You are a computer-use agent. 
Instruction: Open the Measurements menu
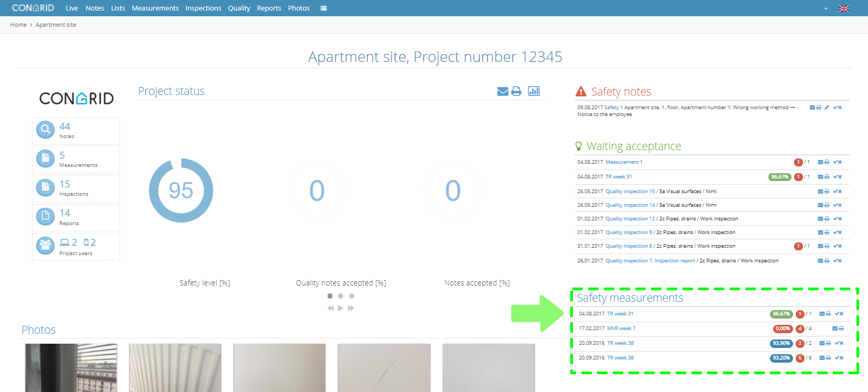tap(155, 8)
